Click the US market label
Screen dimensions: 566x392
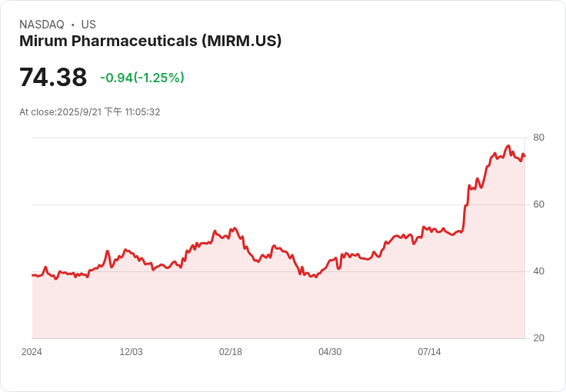point(88,24)
